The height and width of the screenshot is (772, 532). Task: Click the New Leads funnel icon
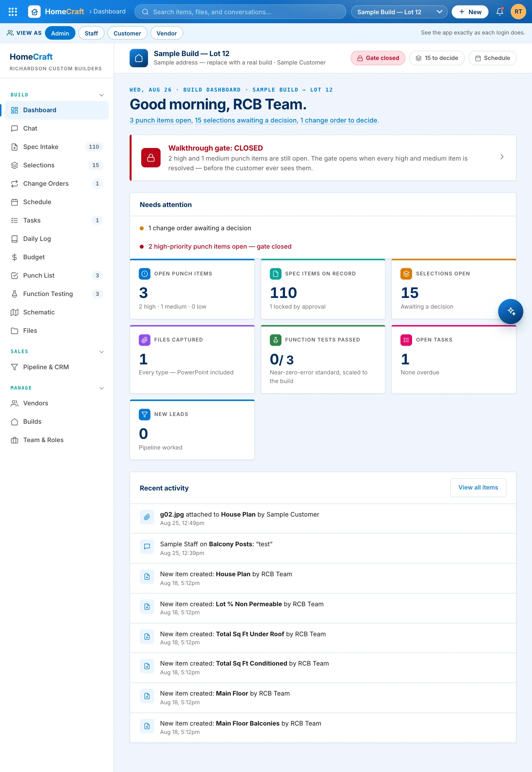[x=144, y=414]
